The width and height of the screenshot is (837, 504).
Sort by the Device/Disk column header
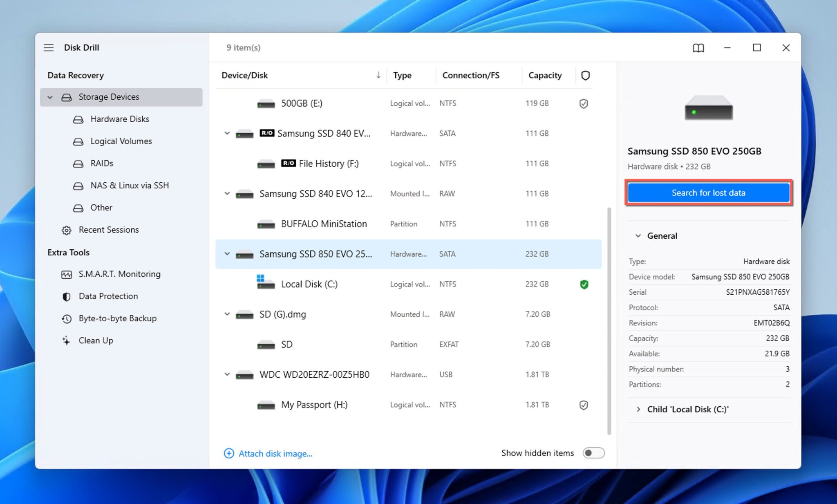tap(244, 75)
